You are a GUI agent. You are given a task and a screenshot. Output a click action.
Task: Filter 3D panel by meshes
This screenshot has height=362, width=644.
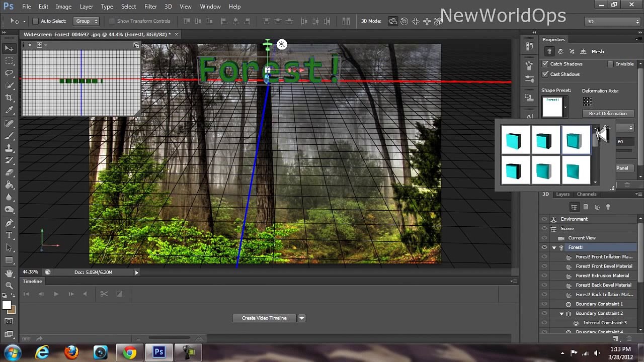tap(586, 207)
